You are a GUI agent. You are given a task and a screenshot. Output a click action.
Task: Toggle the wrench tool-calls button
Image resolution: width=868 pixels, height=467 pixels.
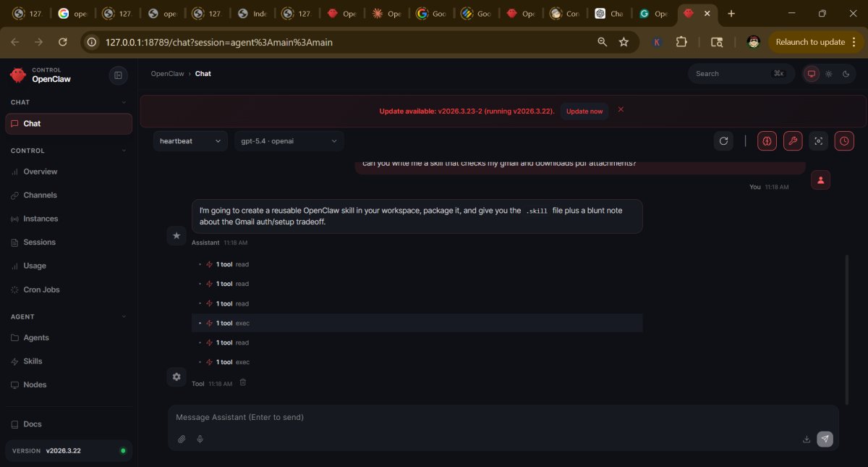[x=793, y=141]
